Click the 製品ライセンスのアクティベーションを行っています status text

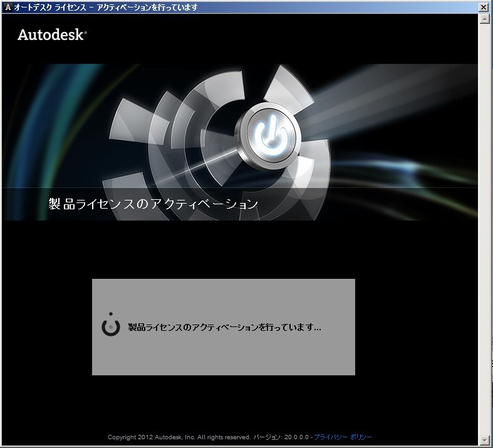[x=224, y=327]
